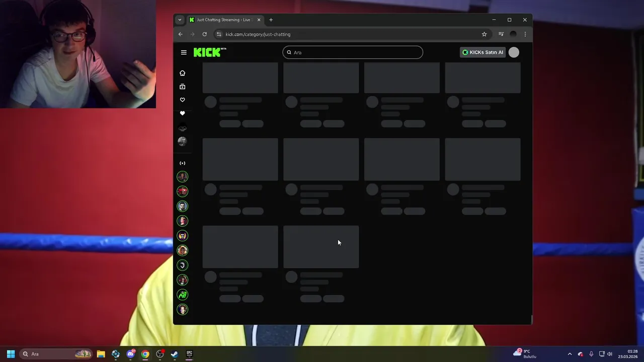Open the profile avatar at top right

(514, 52)
